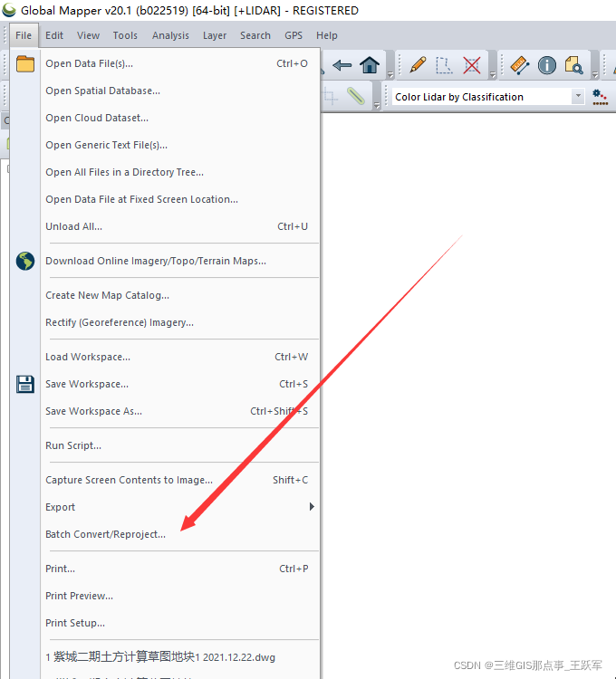
Task: Select the Feature Info tool icon
Action: (546, 65)
